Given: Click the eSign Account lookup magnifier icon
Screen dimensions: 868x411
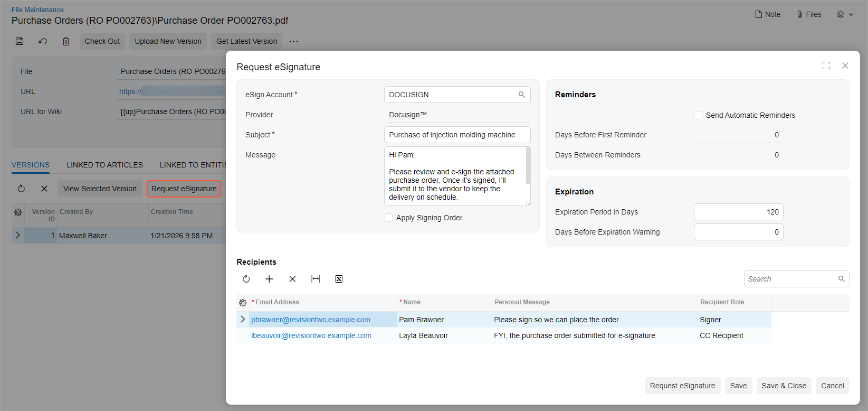Looking at the screenshot, I should tap(522, 95).
